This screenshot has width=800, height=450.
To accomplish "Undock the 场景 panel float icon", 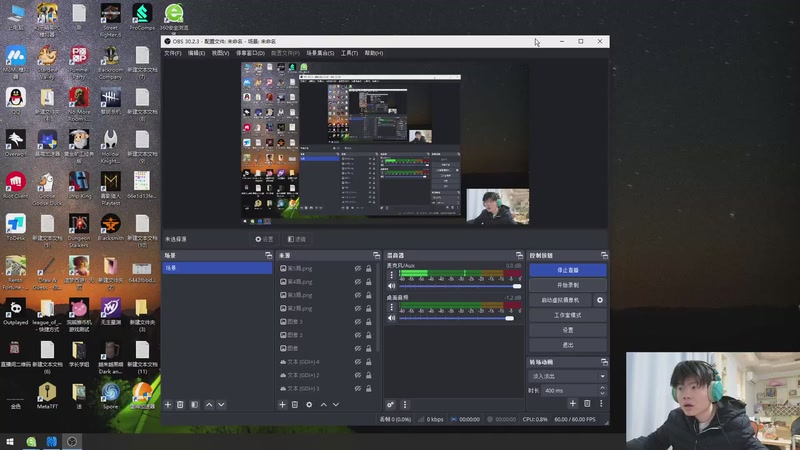I will 268,255.
